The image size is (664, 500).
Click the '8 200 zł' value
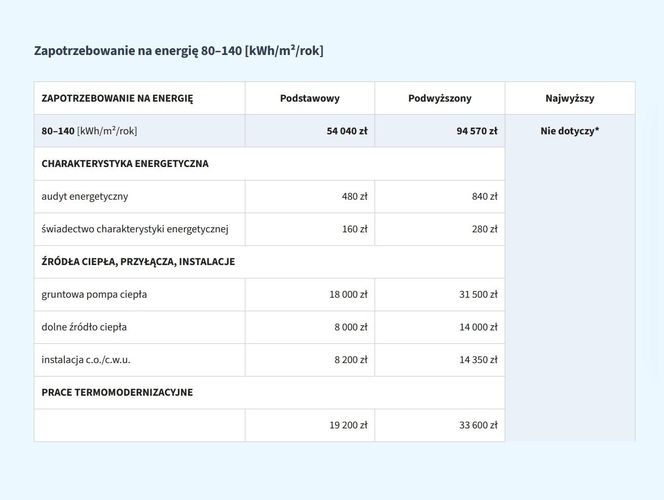(351, 360)
